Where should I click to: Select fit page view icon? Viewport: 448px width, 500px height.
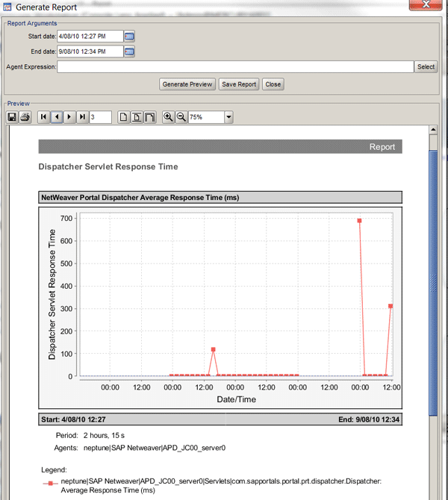click(x=137, y=117)
